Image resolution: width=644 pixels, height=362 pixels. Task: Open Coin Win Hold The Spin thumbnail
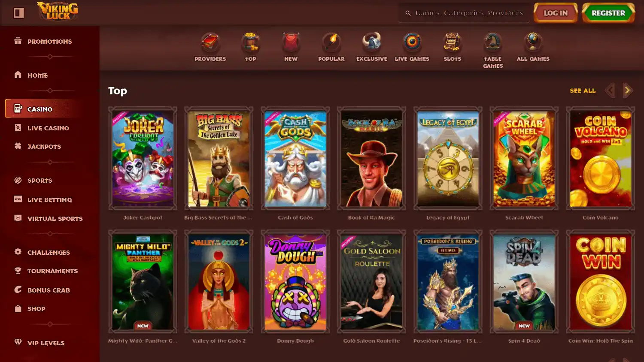601,281
